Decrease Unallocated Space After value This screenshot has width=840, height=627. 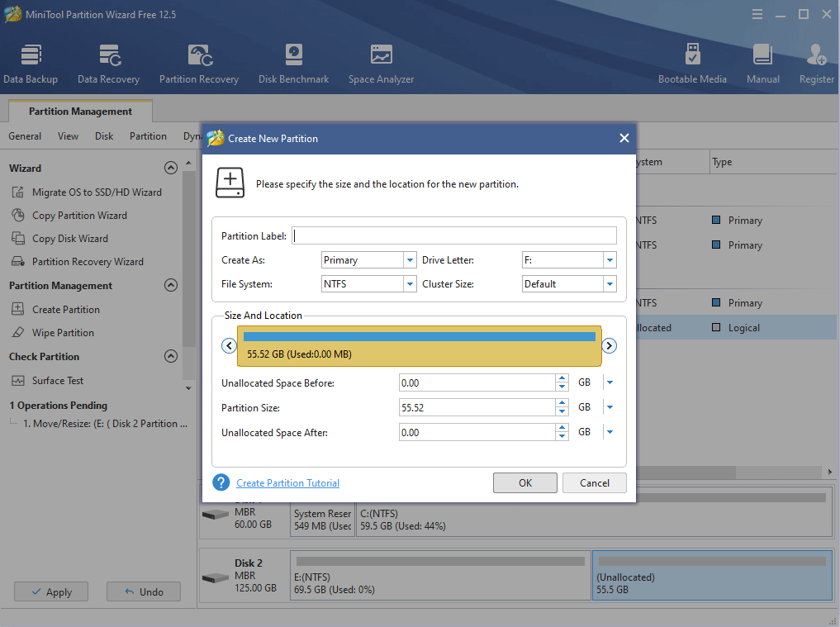562,436
